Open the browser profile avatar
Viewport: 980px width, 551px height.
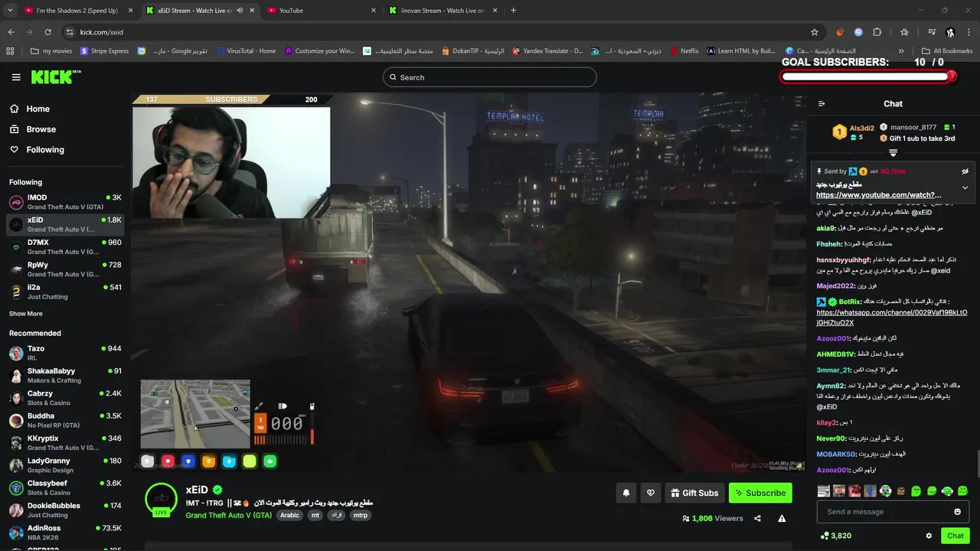click(x=950, y=32)
